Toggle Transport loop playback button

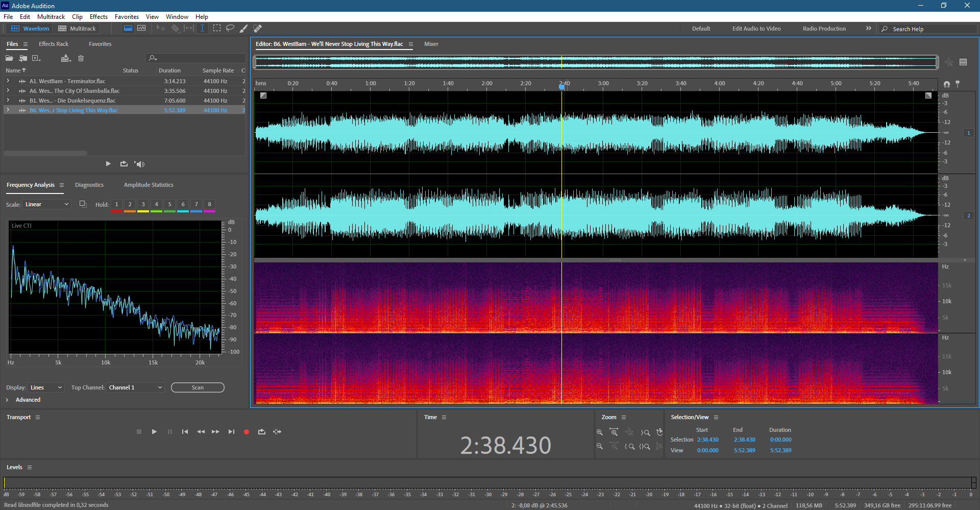pos(262,432)
